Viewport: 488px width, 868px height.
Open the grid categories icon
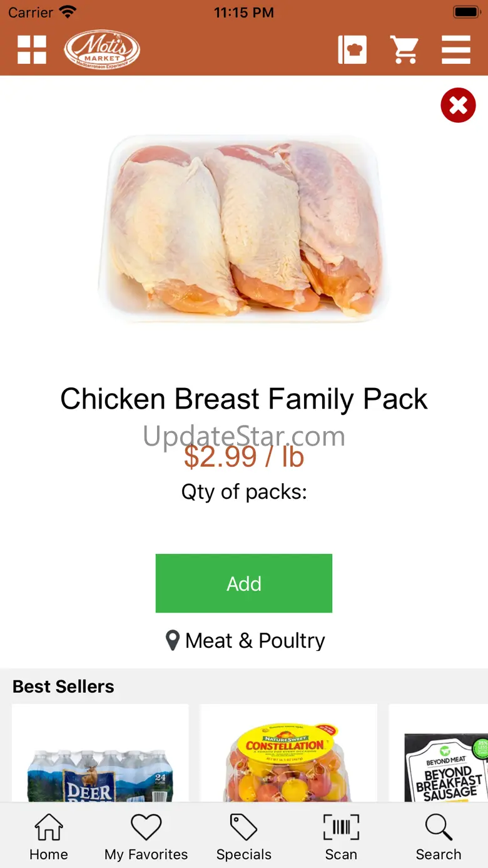(x=32, y=49)
